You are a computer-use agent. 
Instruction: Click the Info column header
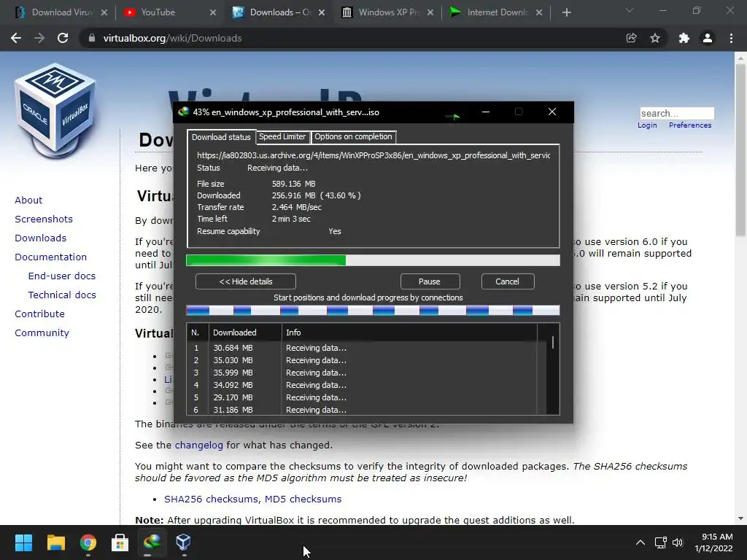tap(409, 332)
